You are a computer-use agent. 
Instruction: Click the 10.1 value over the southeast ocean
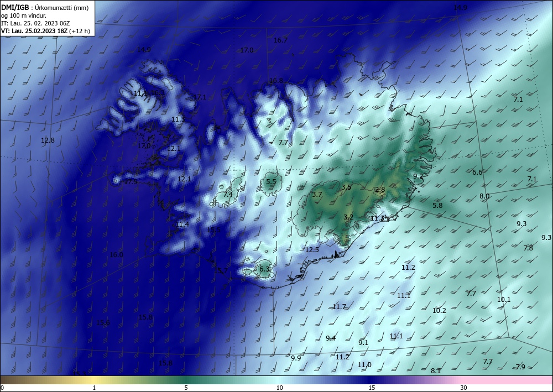(504, 299)
